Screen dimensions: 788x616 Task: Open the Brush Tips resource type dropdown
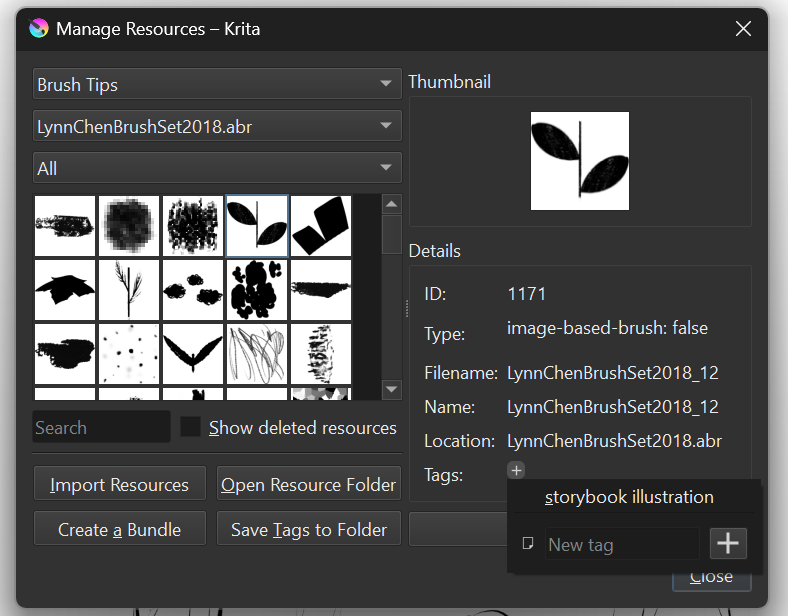pos(217,85)
